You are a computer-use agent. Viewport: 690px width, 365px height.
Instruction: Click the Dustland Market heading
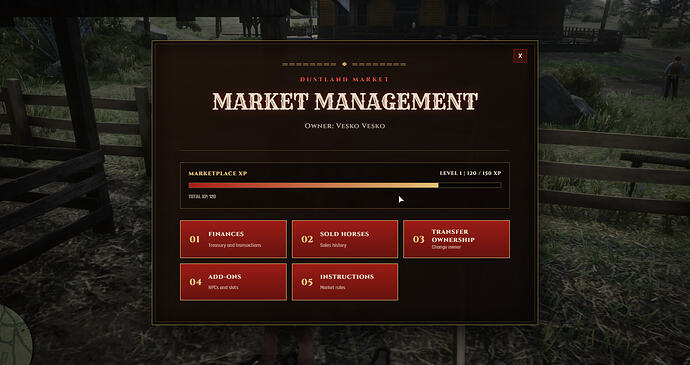tap(345, 79)
